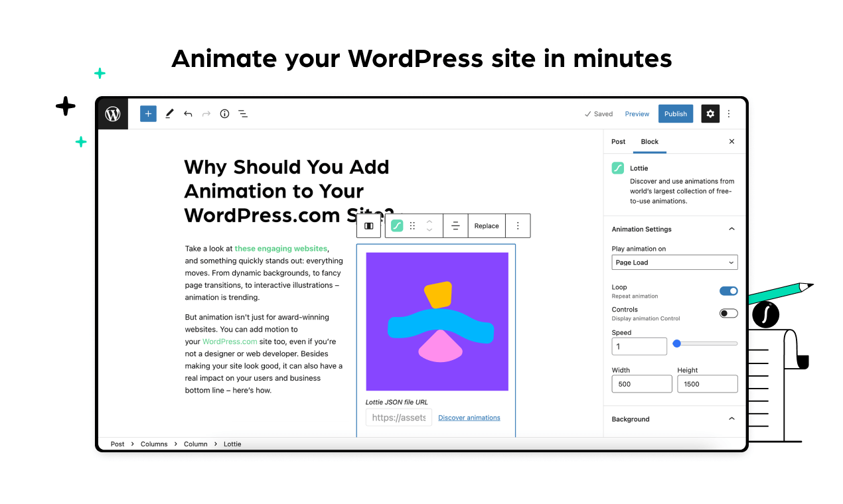This screenshot has width=843, height=504.
Task: Click the Saved status indicator
Action: click(599, 114)
